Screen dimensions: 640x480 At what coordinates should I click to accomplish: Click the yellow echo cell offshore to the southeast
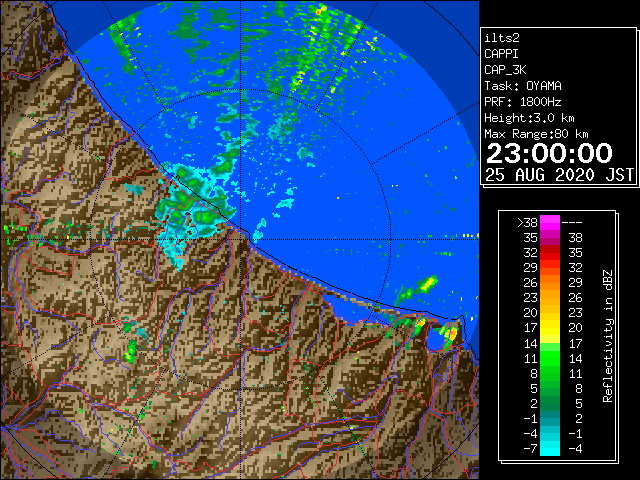click(428, 283)
